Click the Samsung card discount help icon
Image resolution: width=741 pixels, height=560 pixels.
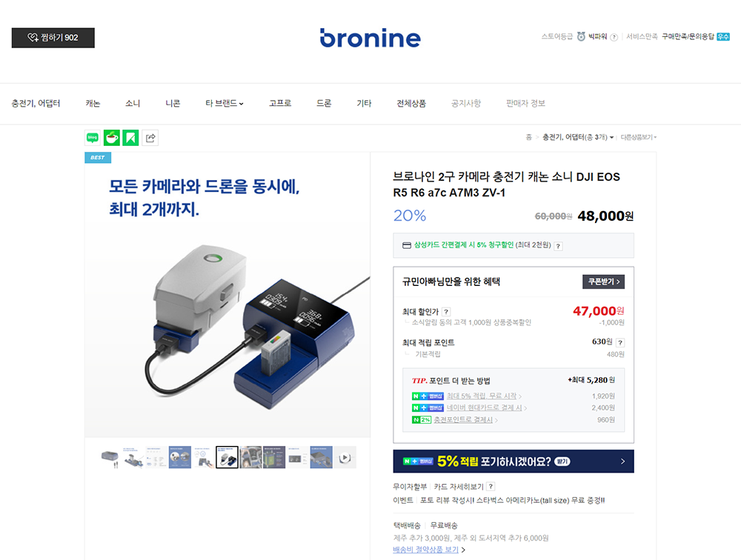pos(558,246)
